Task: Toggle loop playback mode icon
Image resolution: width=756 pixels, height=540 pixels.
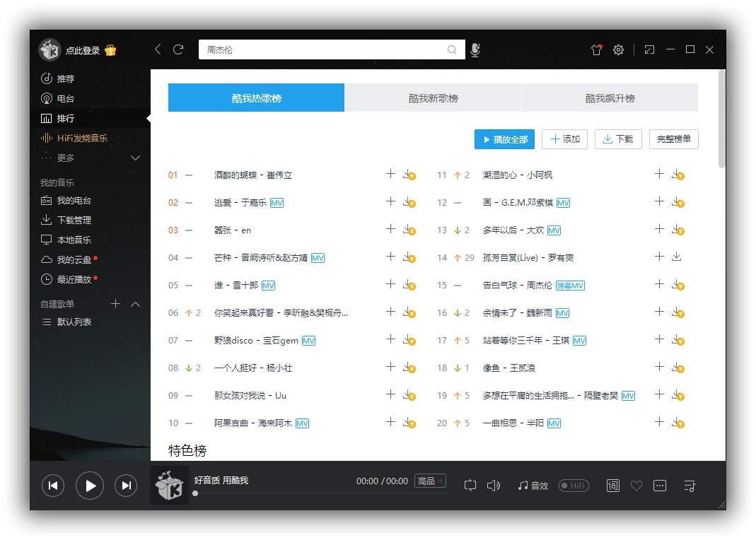Action: click(x=470, y=486)
